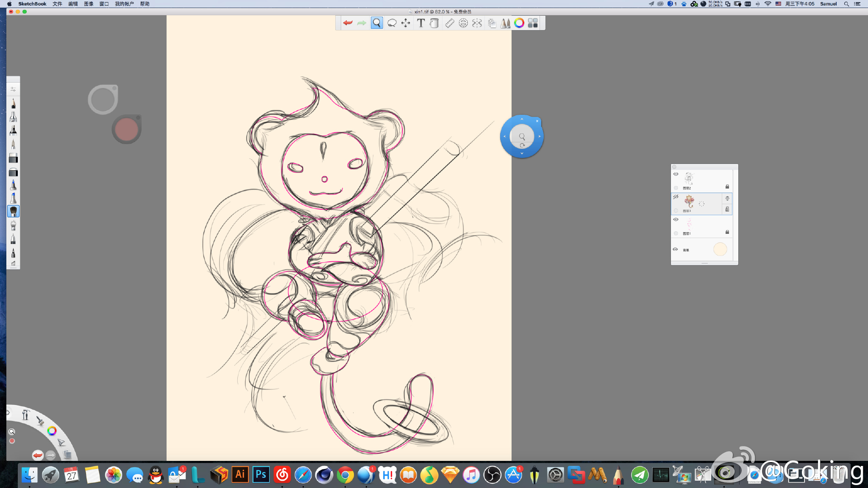868x488 pixels.
Task: Open color wheel in the corner lagoon
Action: pos(52,431)
